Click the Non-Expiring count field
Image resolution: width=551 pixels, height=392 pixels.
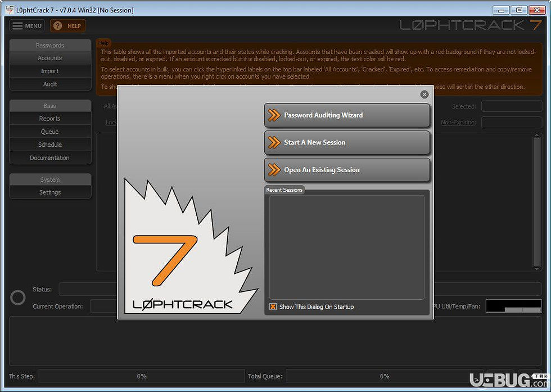[x=511, y=123]
